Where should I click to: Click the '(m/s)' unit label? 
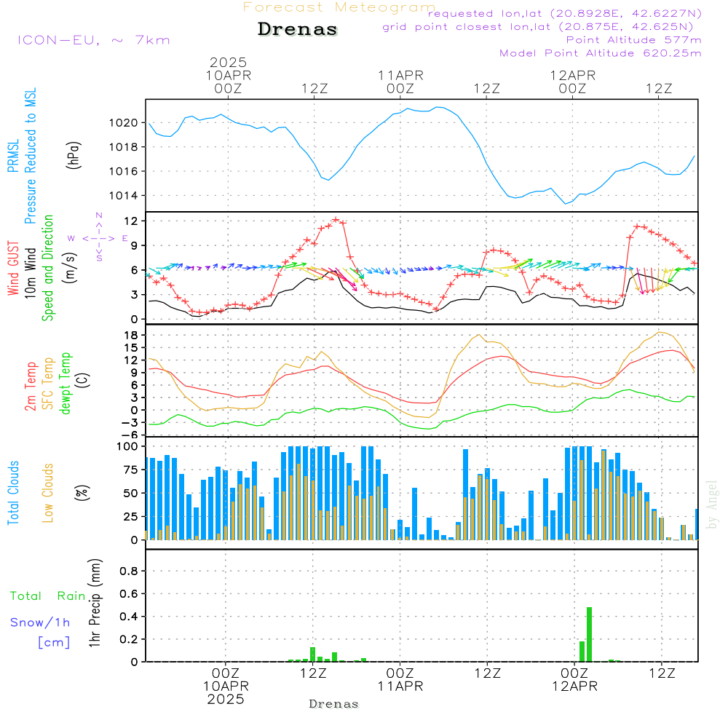point(70,268)
